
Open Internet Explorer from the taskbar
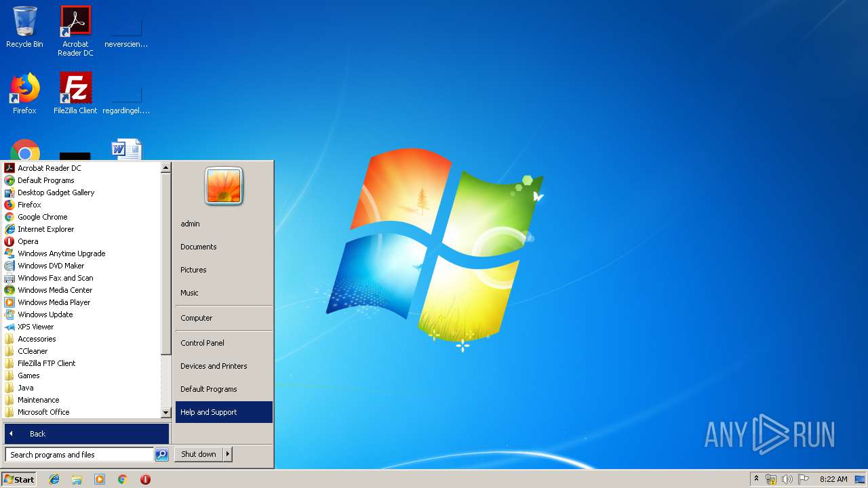tap(54, 479)
